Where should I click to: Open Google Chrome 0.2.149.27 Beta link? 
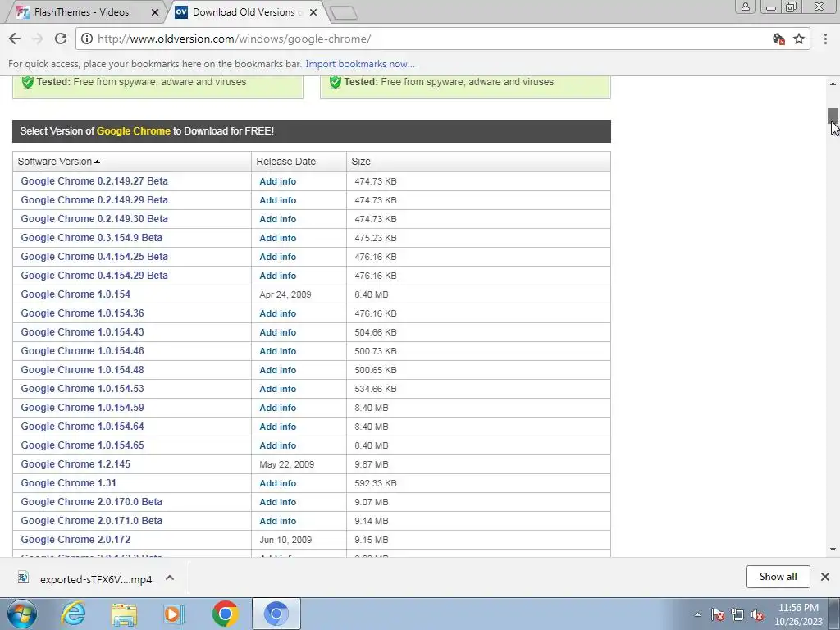pos(94,181)
